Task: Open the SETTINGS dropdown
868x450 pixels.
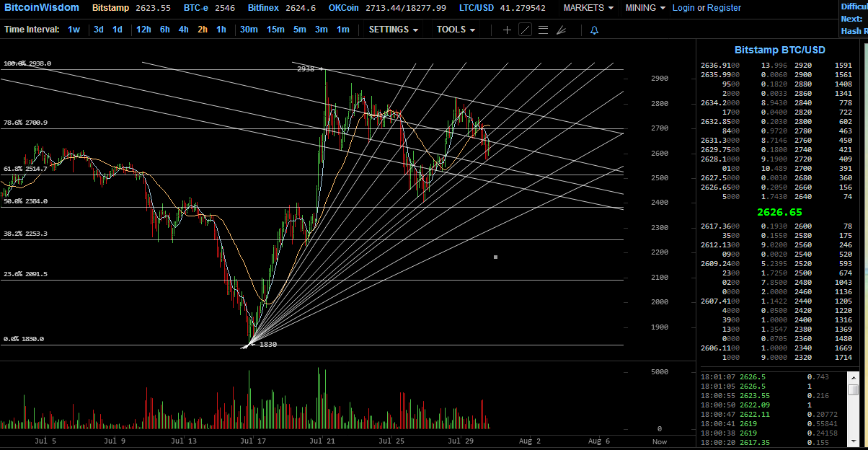Action: (x=394, y=30)
